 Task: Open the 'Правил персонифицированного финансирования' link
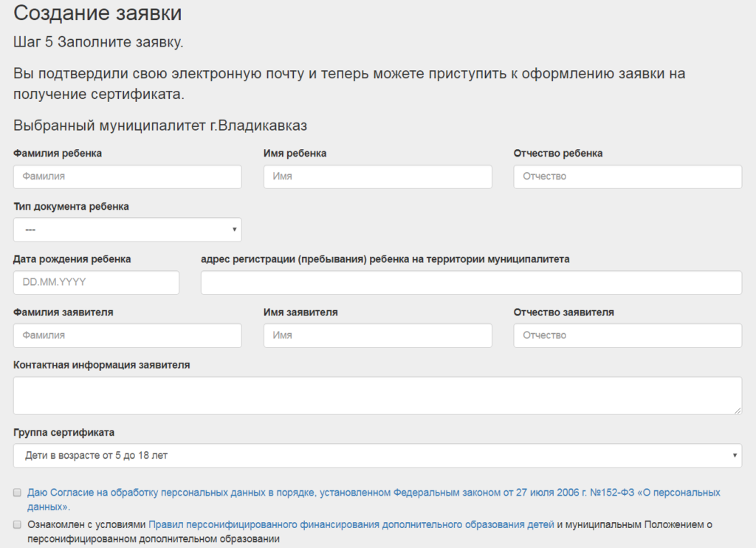[351, 524]
